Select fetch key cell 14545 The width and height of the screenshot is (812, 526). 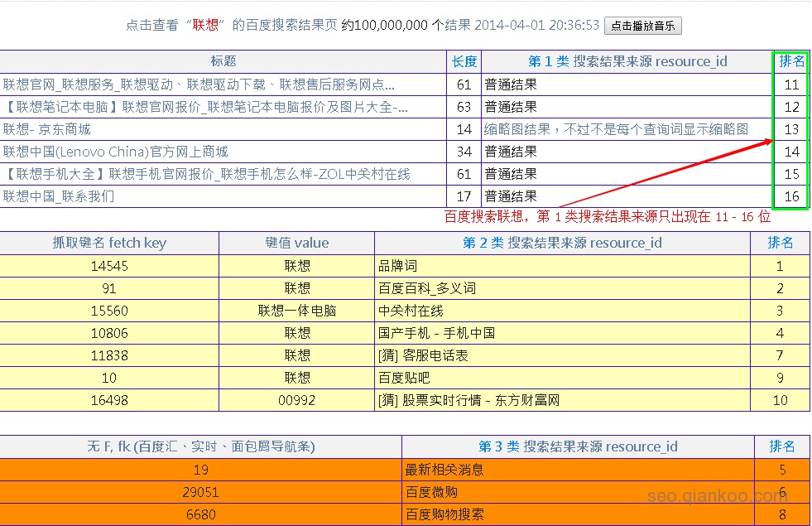109,266
